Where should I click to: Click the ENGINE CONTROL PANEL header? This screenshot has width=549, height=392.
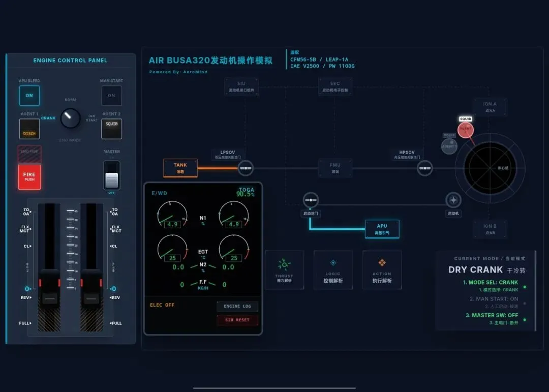70,61
